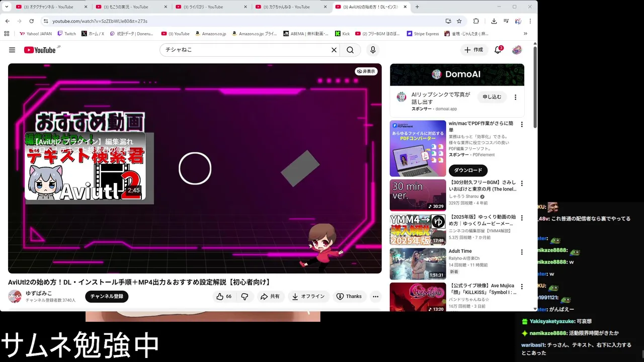The height and width of the screenshot is (362, 644).
Task: Open the YMM4 ゆっくり動画 thumbnail
Action: (418, 230)
